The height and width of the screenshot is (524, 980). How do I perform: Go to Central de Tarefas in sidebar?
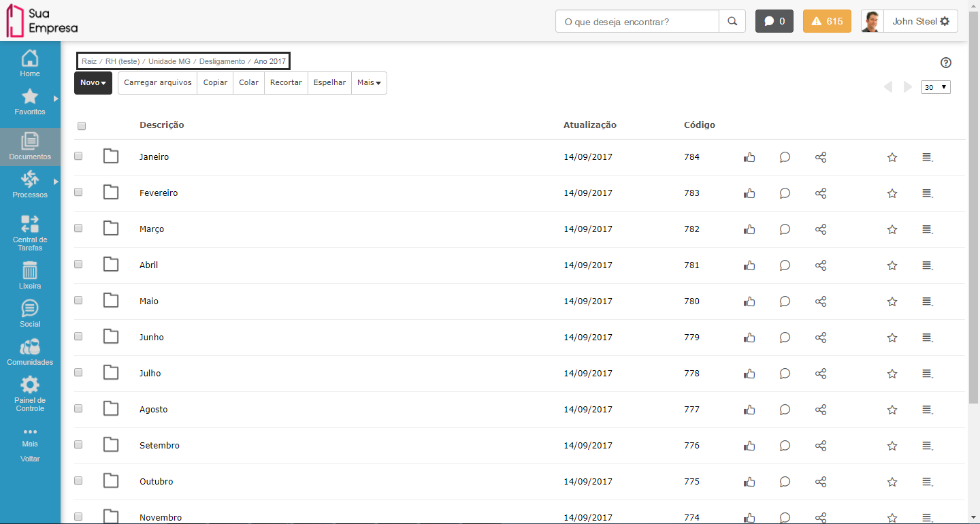(30, 233)
